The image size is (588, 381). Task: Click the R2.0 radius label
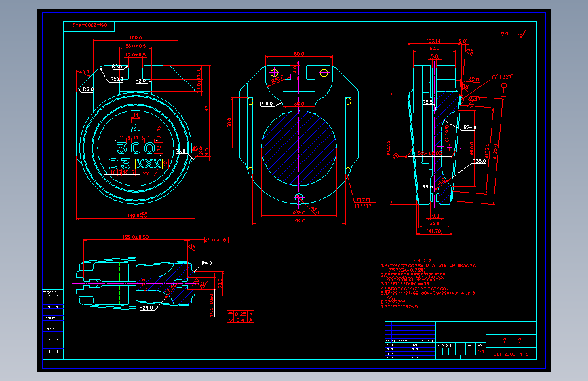pyautogui.click(x=140, y=81)
